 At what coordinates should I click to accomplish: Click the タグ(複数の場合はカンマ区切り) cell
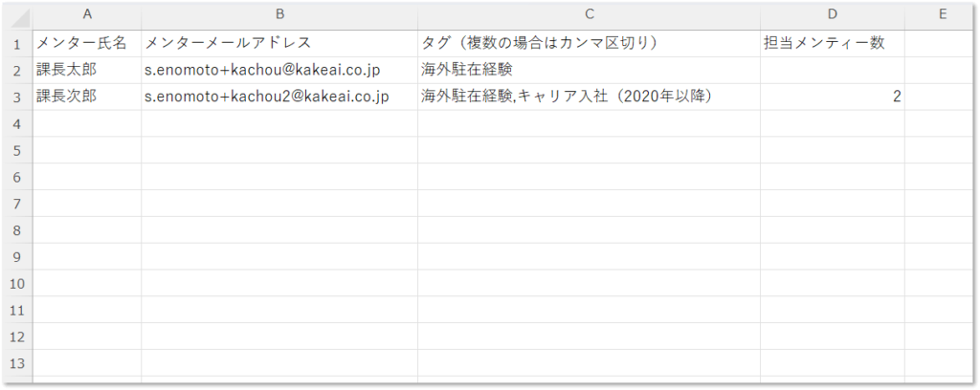(589, 43)
